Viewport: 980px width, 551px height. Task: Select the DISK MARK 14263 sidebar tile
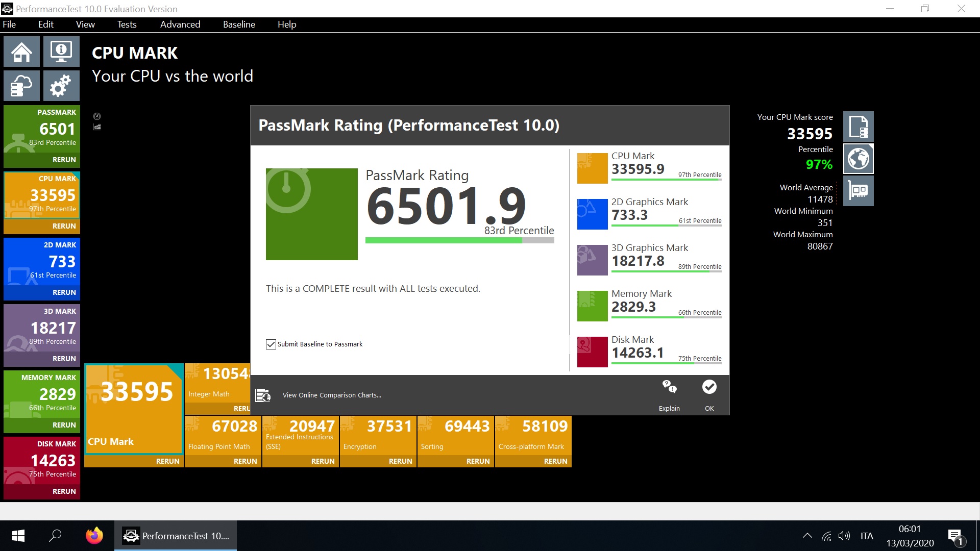click(x=42, y=461)
